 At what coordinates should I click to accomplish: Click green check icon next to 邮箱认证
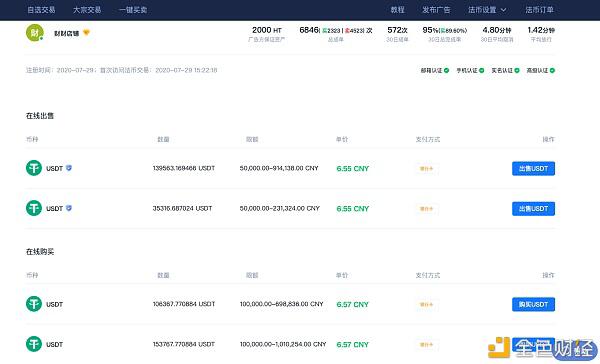[447, 70]
